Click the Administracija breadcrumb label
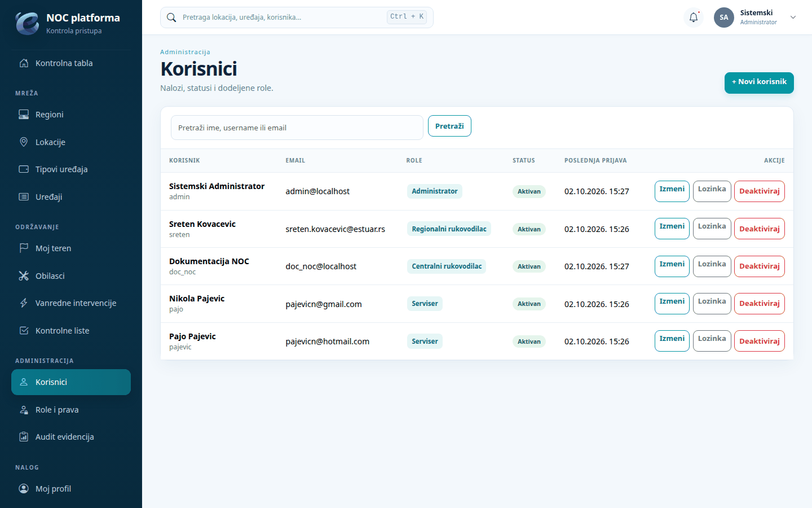The height and width of the screenshot is (508, 812). [x=185, y=52]
